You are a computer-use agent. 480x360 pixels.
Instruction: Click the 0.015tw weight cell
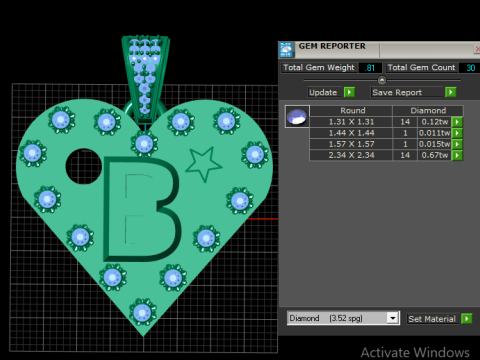435,144
